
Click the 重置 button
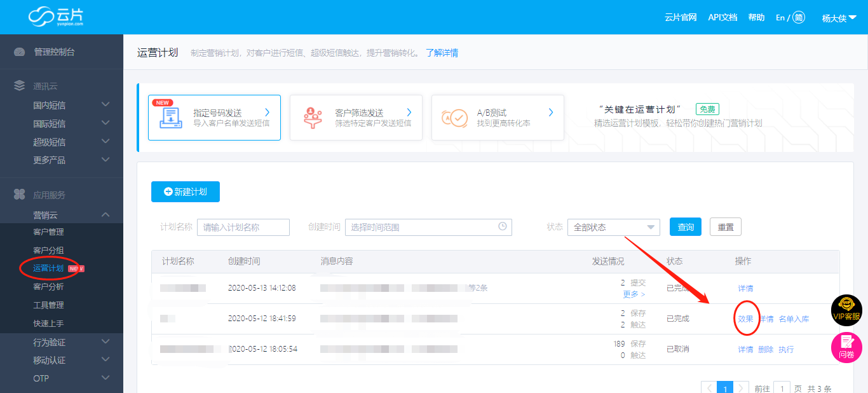pos(725,227)
